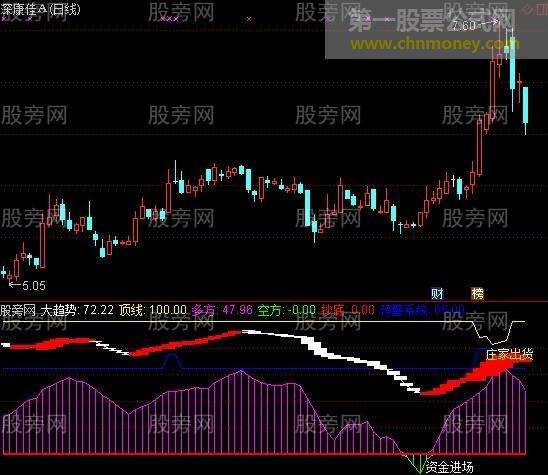Click the 5.05 low price label
The image size is (548, 475).
34,286
